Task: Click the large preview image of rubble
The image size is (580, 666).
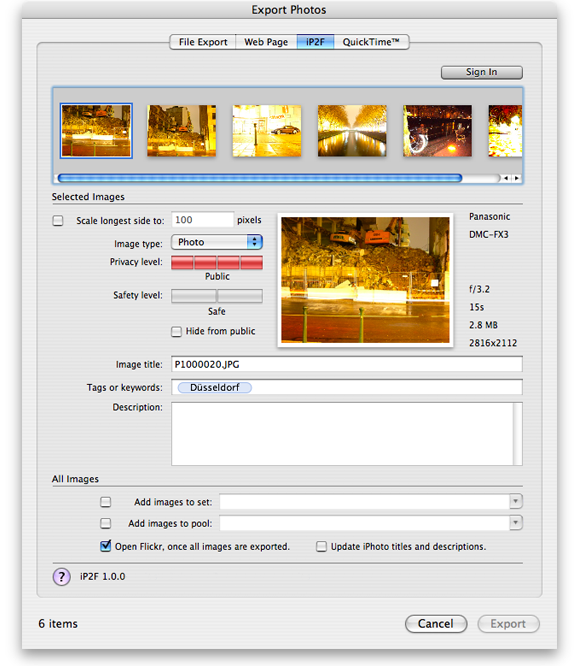Action: pyautogui.click(x=365, y=280)
